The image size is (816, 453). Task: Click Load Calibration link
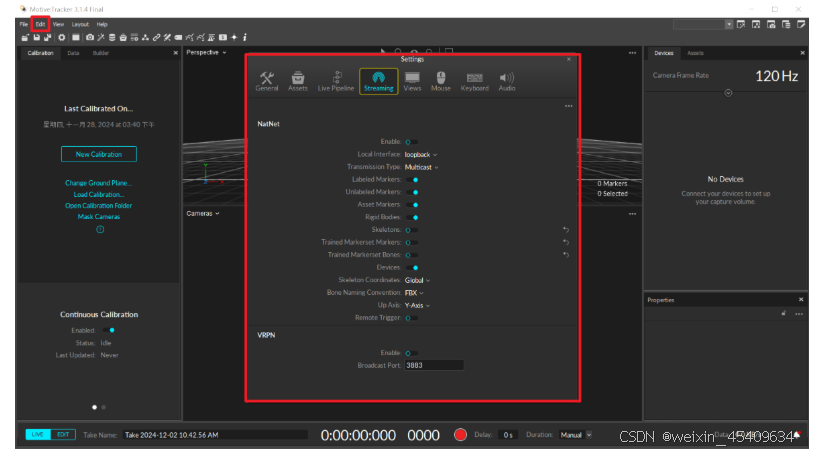(x=99, y=195)
